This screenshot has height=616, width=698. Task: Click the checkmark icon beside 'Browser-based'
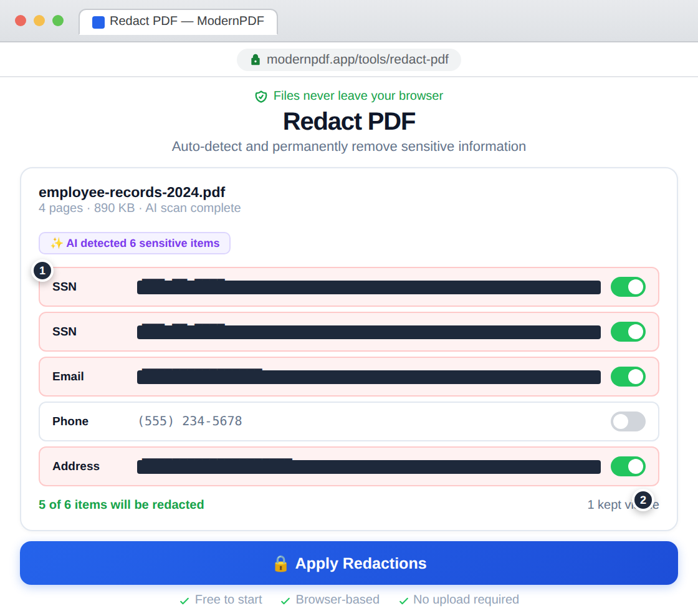(x=285, y=599)
